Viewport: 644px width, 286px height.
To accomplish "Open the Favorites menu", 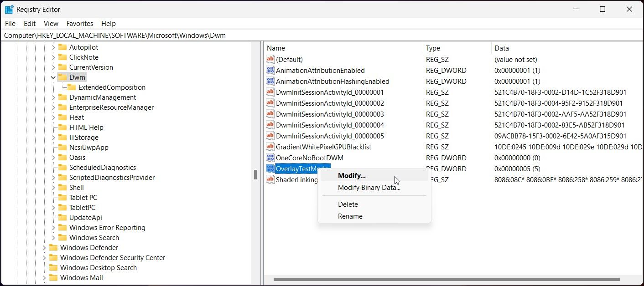I will (79, 23).
